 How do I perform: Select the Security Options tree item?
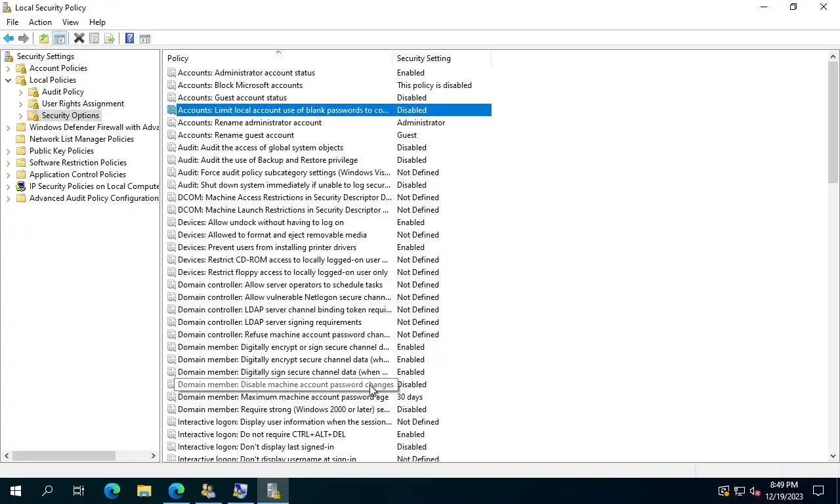click(70, 115)
